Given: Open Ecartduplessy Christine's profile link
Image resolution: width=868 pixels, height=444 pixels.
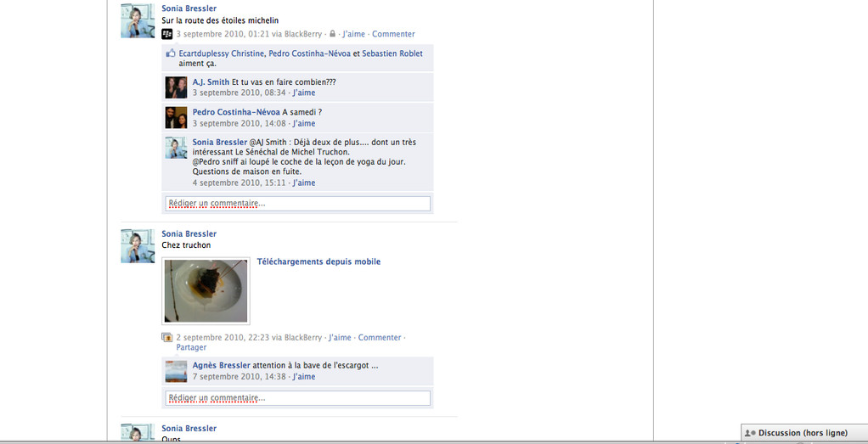Looking at the screenshot, I should [x=222, y=53].
